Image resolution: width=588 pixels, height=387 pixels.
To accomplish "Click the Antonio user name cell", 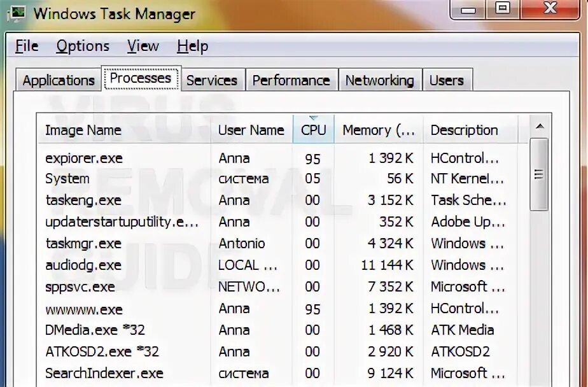I will pos(242,243).
